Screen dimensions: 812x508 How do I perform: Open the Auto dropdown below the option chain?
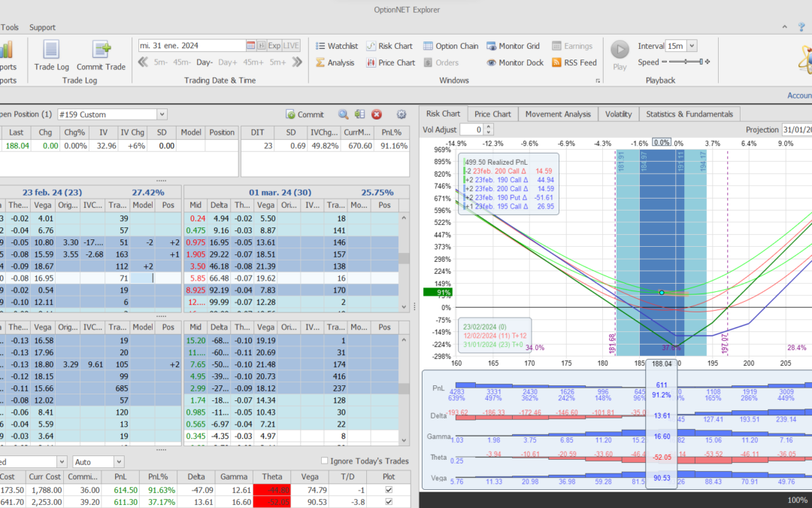119,461
